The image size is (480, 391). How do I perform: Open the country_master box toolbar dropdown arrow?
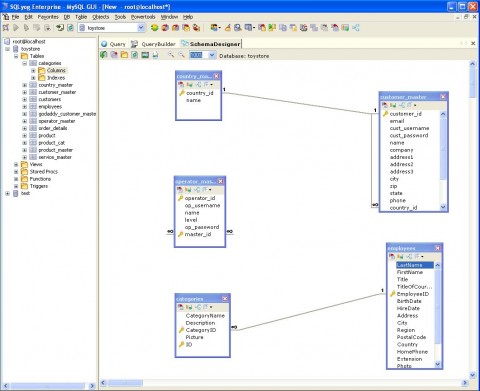pyautogui.click(x=211, y=85)
